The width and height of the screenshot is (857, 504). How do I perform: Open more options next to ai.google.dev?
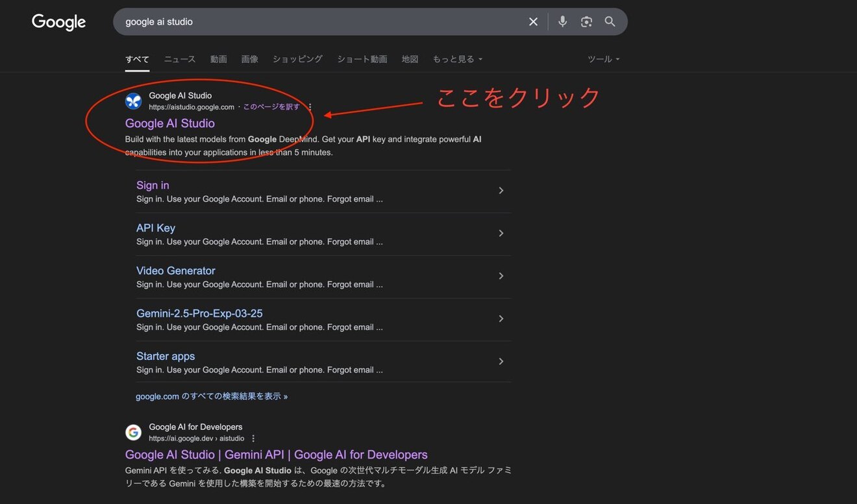tap(253, 438)
